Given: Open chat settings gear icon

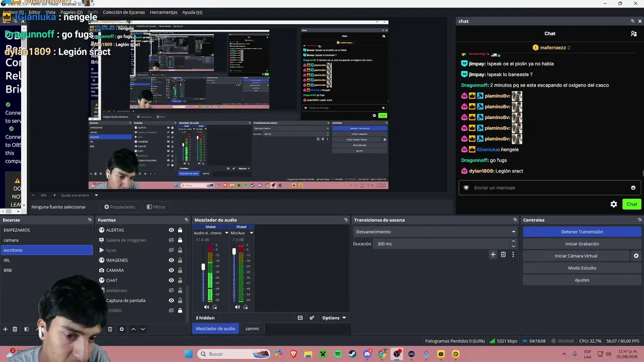Looking at the screenshot, I should tap(614, 204).
